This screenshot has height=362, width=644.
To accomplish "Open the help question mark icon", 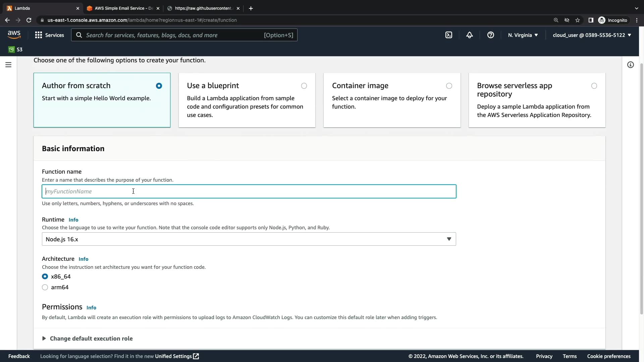I will click(490, 35).
